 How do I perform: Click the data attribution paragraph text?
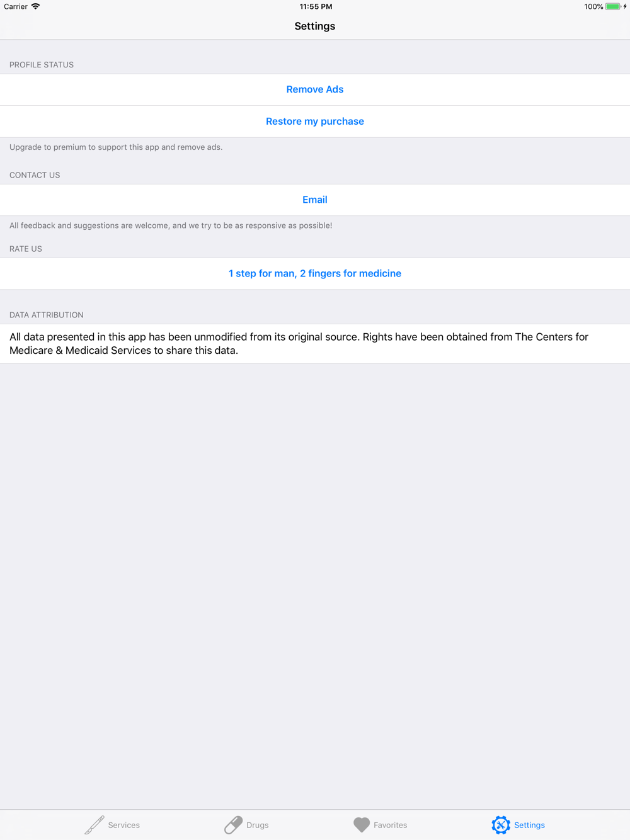299,344
